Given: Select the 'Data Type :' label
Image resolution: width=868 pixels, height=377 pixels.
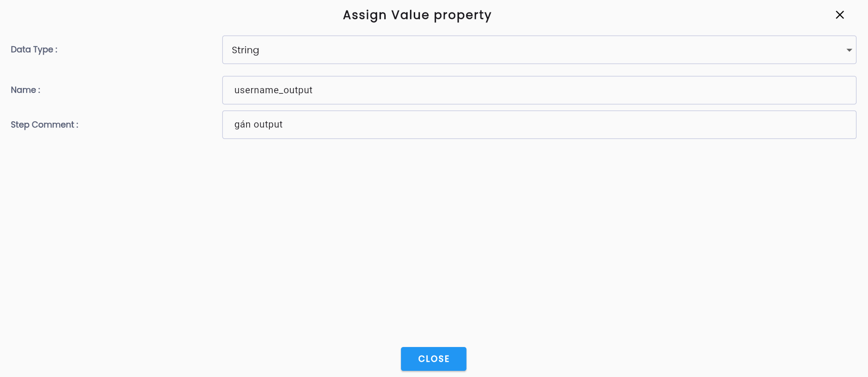Looking at the screenshot, I should coord(34,50).
